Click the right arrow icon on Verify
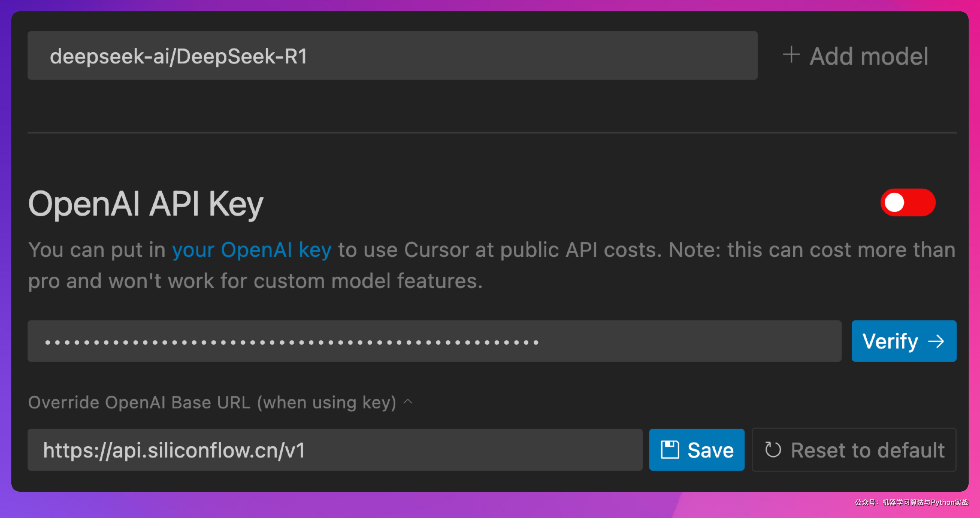The image size is (980, 518). [x=936, y=341]
